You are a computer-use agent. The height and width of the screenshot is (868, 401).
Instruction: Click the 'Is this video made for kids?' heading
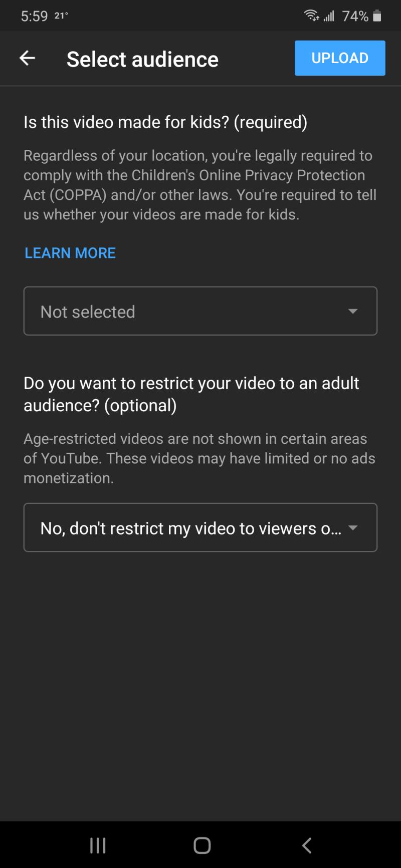tap(165, 122)
